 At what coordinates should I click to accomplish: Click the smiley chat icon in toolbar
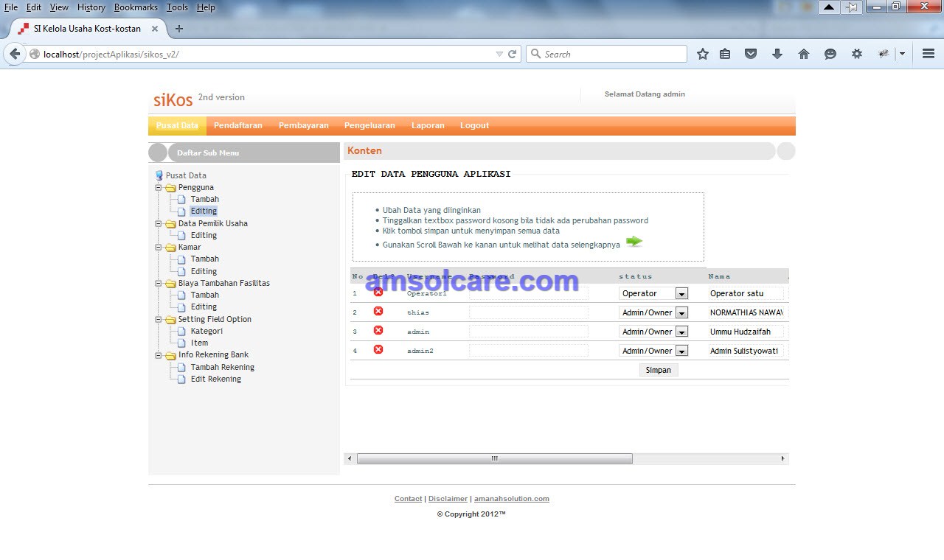(x=830, y=54)
